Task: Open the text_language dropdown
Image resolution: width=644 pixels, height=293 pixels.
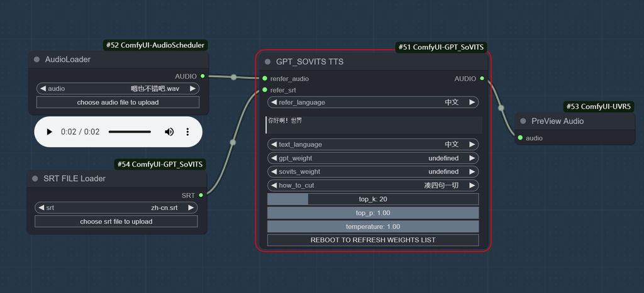Action: click(373, 145)
